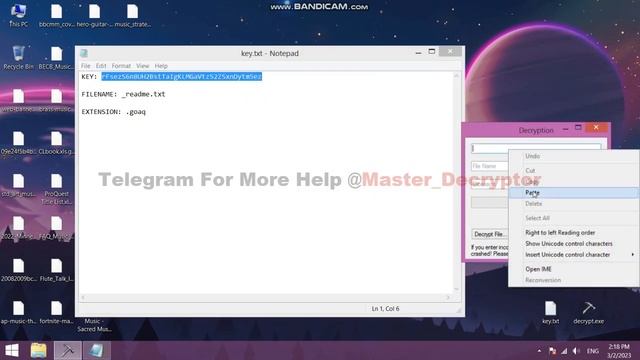Viewport: 640px width, 360px height.
Task: Open the network tray icon
Action: point(564,351)
